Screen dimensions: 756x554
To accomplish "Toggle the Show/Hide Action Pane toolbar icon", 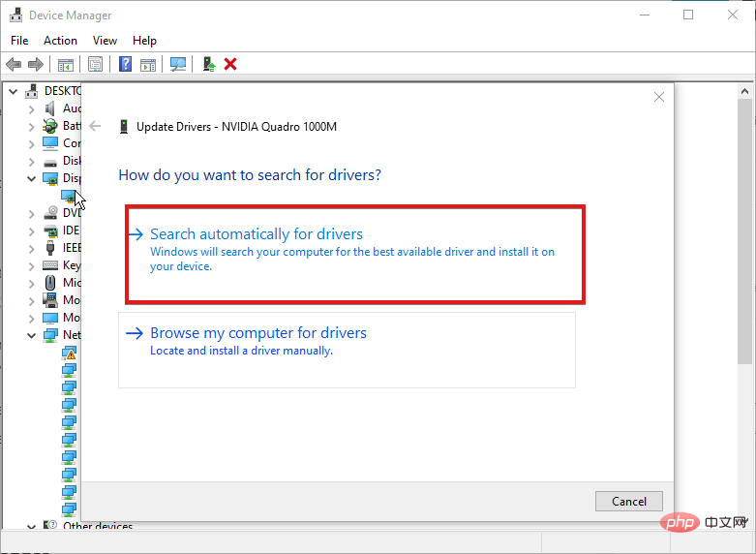I will (x=148, y=64).
